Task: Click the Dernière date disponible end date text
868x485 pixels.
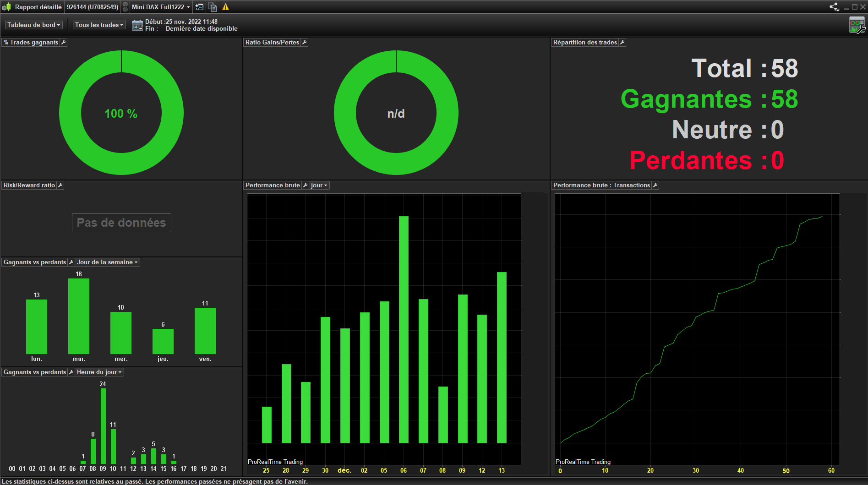Action: pyautogui.click(x=202, y=28)
